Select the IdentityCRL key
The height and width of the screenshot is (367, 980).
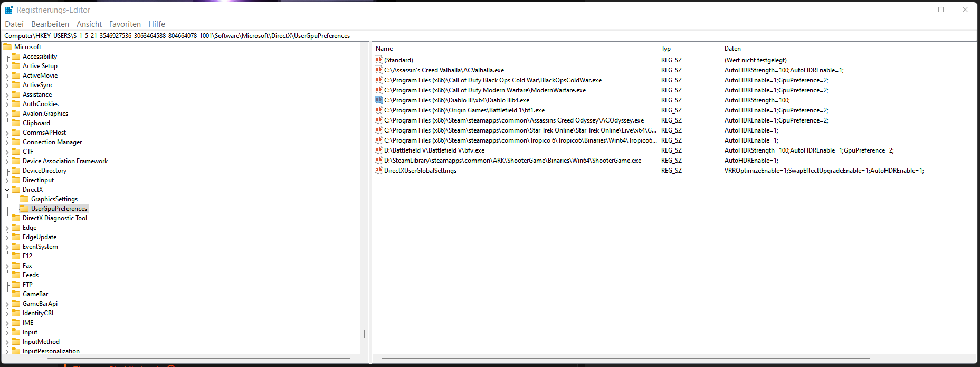point(39,313)
